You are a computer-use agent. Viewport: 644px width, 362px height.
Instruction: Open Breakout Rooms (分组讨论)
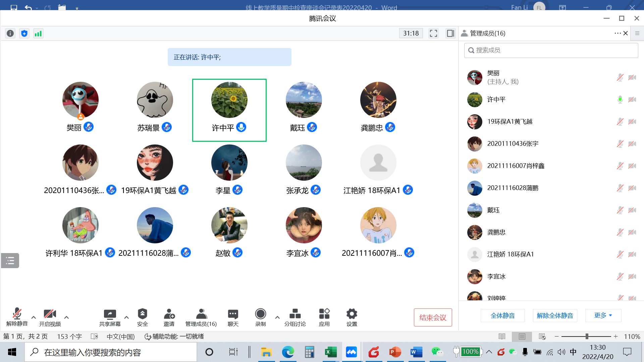(295, 317)
